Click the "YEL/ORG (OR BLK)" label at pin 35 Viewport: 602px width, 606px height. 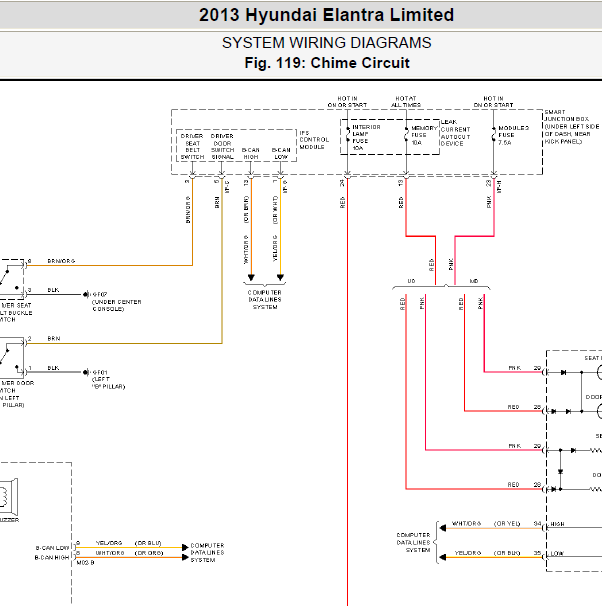click(487, 553)
